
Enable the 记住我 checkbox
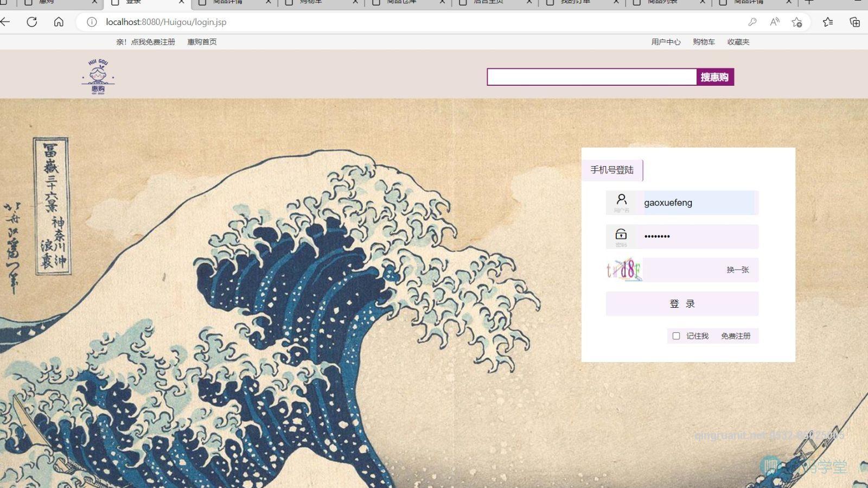[676, 336]
